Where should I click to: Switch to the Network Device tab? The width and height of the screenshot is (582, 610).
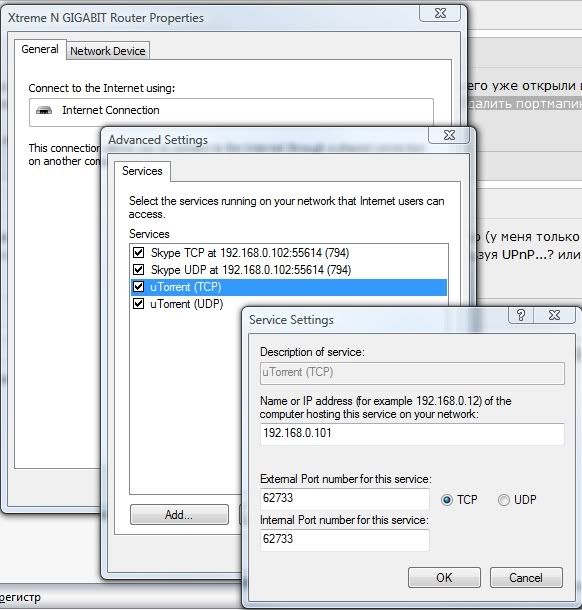(x=108, y=51)
